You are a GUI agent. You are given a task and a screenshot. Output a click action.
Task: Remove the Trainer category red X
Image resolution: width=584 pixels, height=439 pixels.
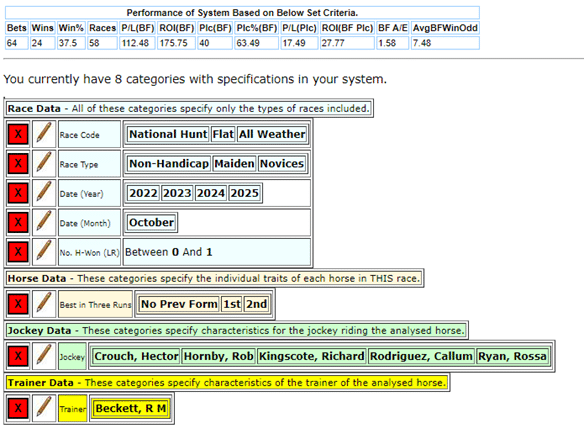click(x=18, y=408)
